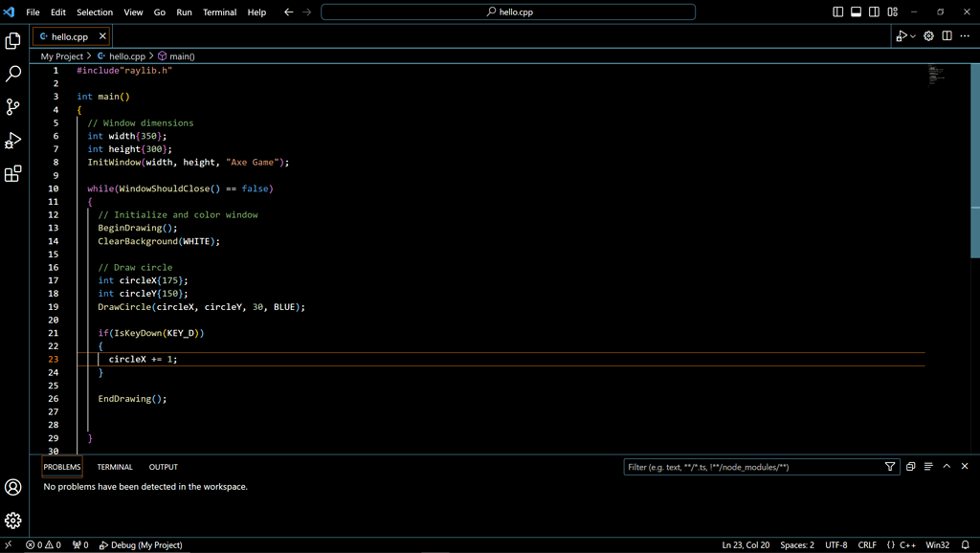The width and height of the screenshot is (980, 553).
Task: Change line ending via CRLF indicator
Action: (x=867, y=544)
